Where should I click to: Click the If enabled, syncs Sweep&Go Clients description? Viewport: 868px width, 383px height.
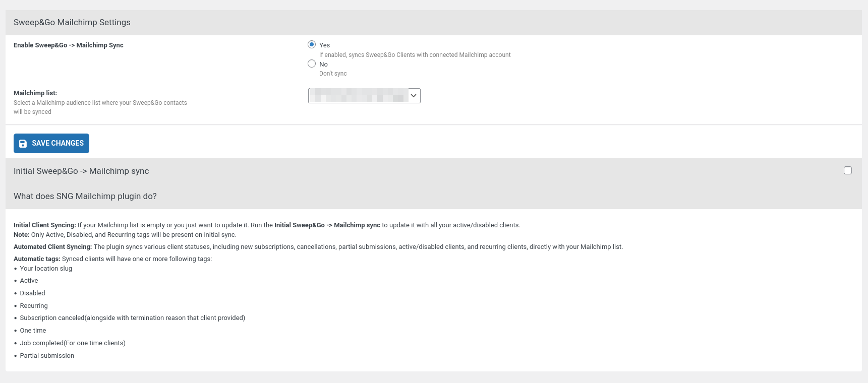click(x=415, y=55)
